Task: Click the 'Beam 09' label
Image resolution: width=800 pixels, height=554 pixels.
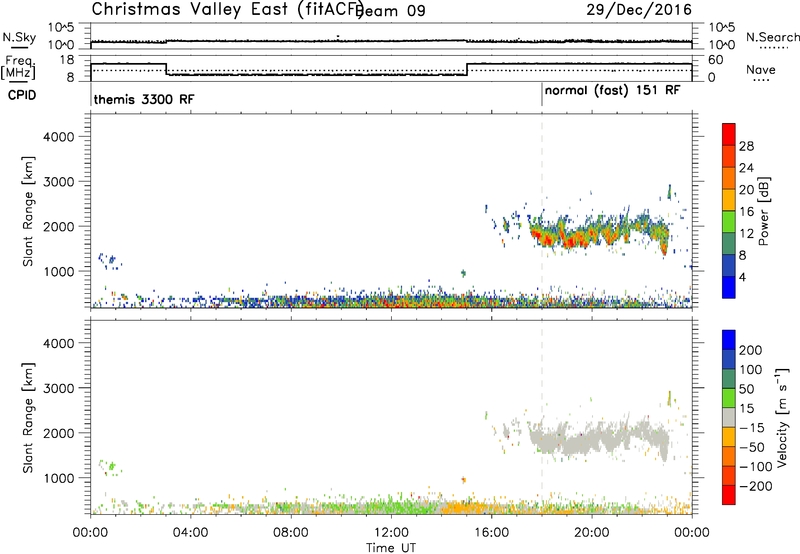Action: pyautogui.click(x=391, y=10)
